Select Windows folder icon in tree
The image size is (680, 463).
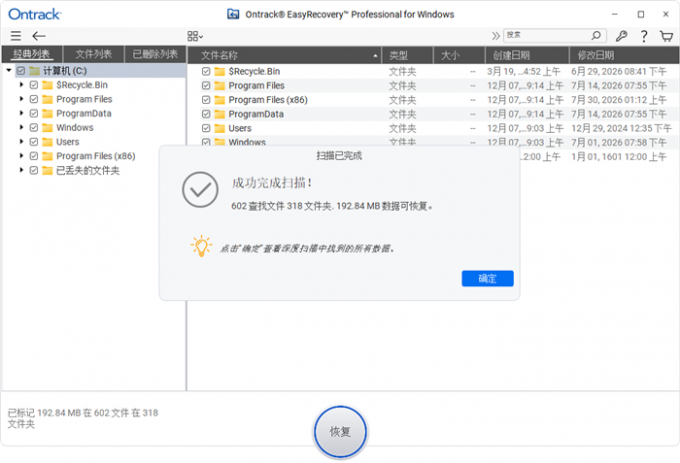coord(47,127)
